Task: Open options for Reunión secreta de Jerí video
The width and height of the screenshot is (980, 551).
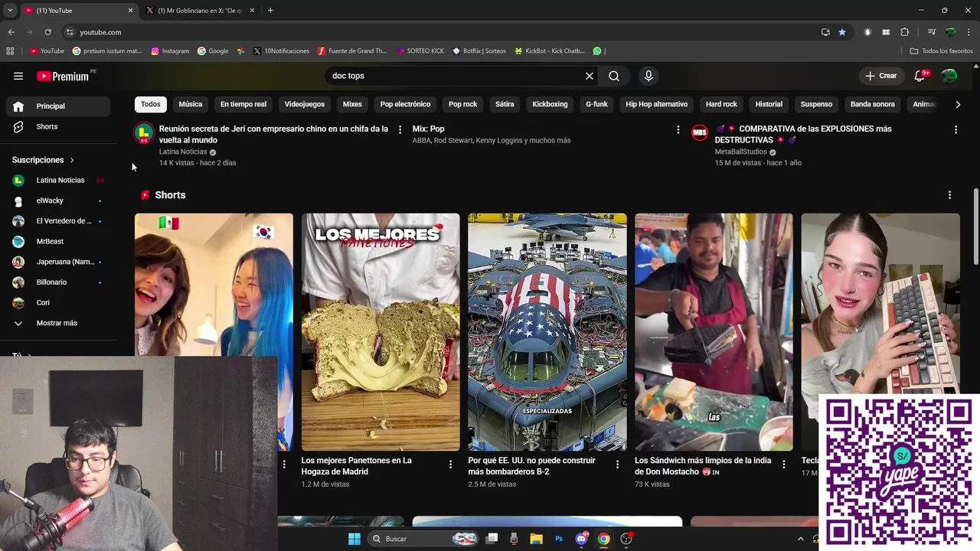Action: [x=400, y=130]
